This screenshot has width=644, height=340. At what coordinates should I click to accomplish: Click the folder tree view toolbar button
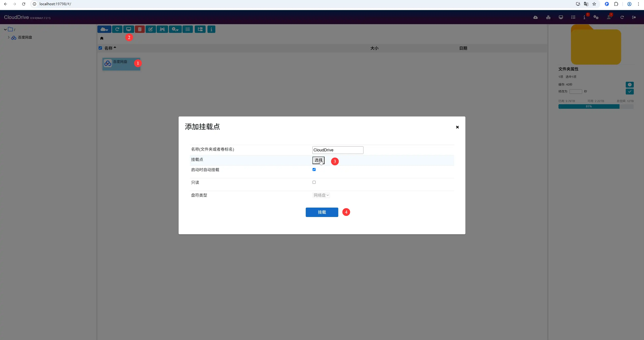tap(200, 29)
